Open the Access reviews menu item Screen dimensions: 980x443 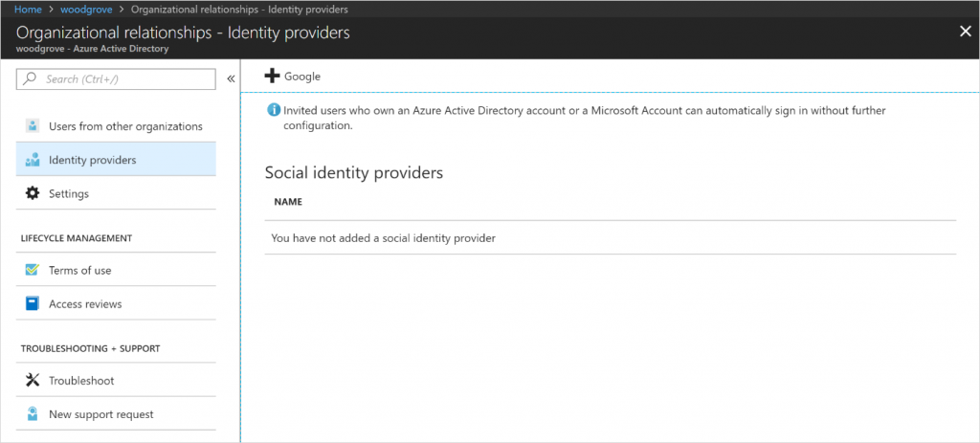[x=85, y=304]
